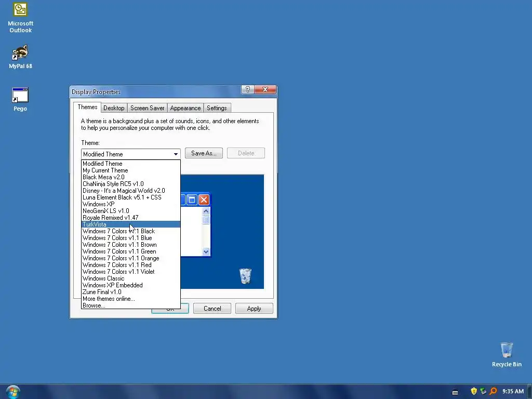
Task: Open the Windows Start orb
Action: (x=13, y=392)
